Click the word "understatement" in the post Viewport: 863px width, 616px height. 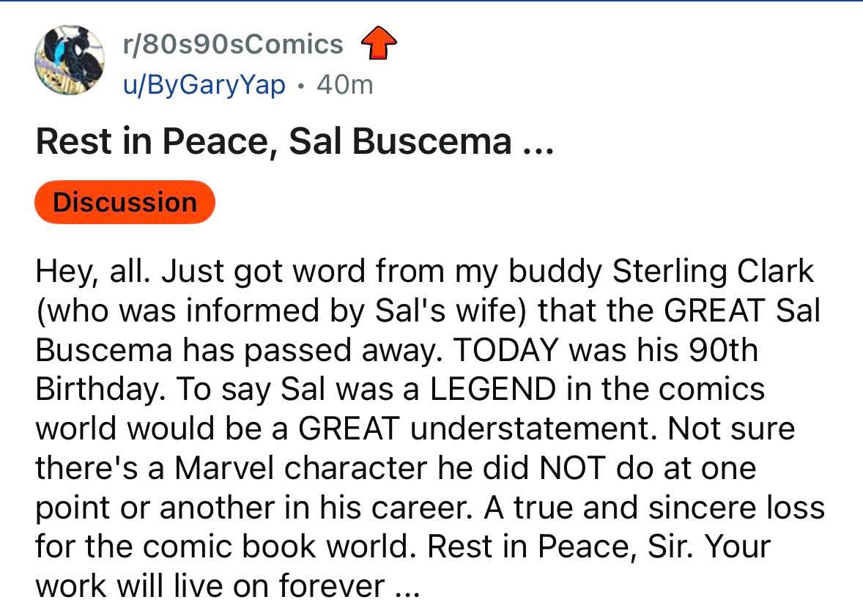[527, 428]
